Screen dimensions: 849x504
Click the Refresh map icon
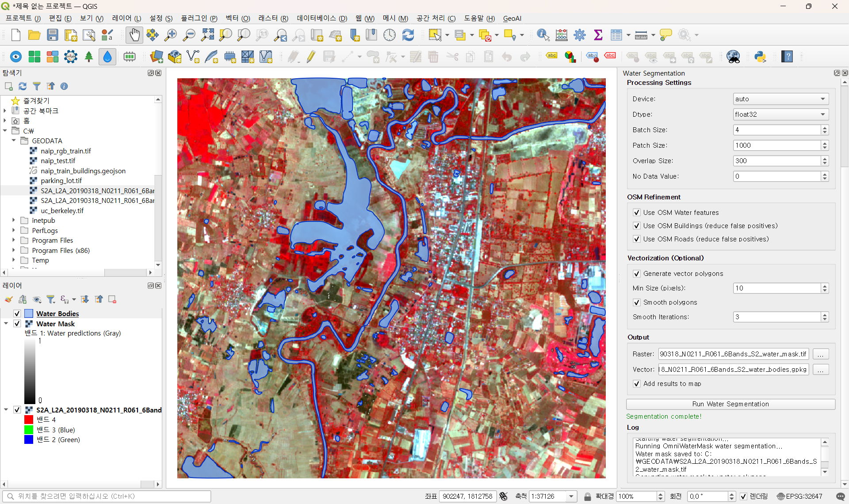coord(408,35)
